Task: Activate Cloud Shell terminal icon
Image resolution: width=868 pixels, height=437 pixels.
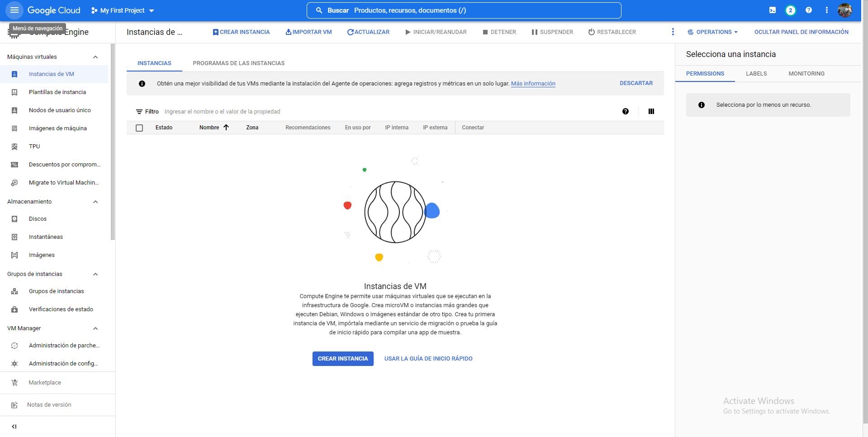Action: [x=773, y=10]
